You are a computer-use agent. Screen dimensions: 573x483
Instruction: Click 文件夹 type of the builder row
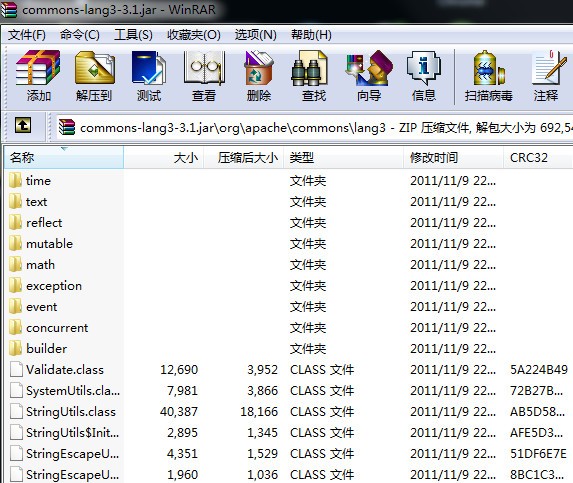click(x=308, y=349)
